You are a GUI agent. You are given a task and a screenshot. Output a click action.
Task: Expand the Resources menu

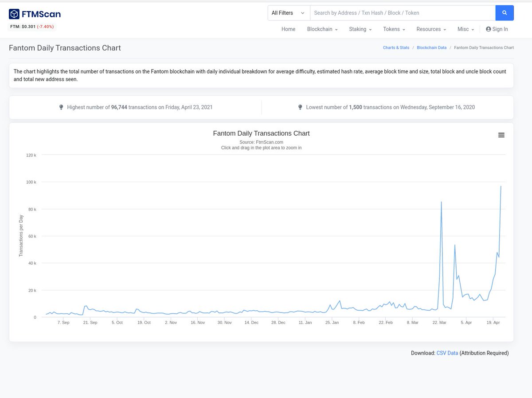tap(431, 29)
